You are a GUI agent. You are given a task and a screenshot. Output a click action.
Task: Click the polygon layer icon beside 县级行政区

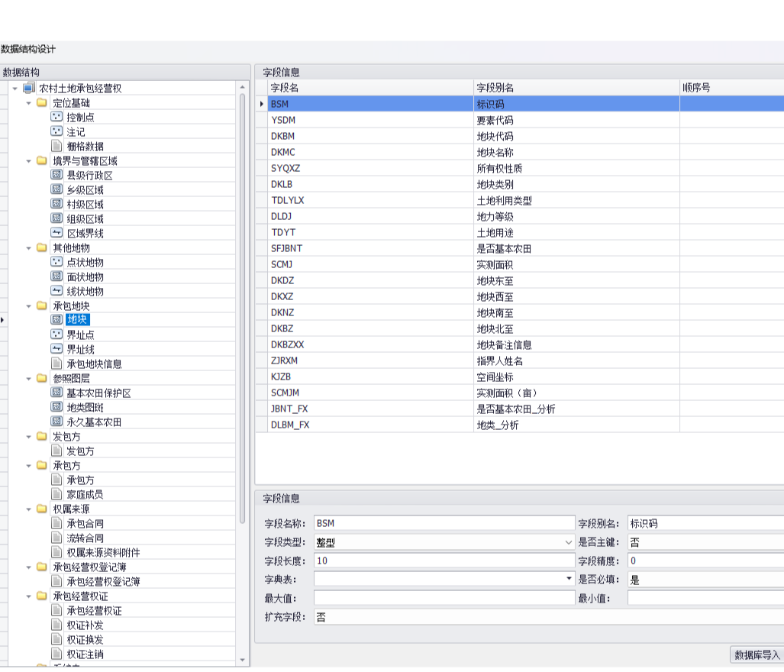(56, 175)
